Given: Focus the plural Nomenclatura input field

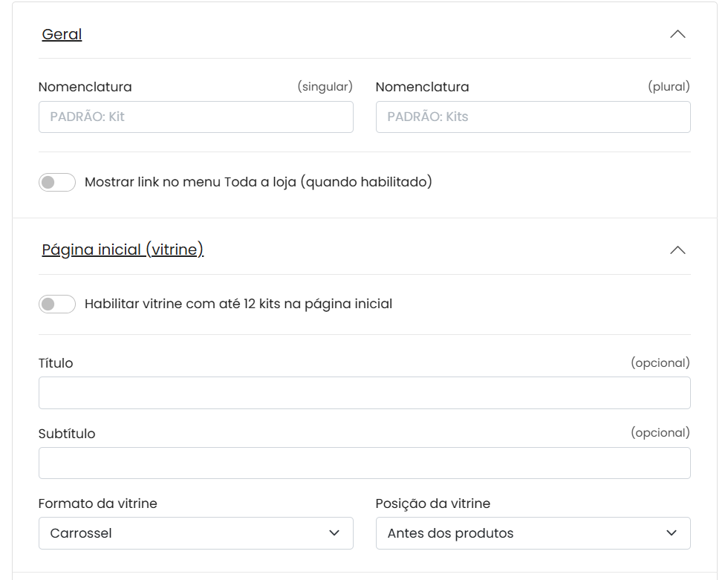Looking at the screenshot, I should (533, 117).
